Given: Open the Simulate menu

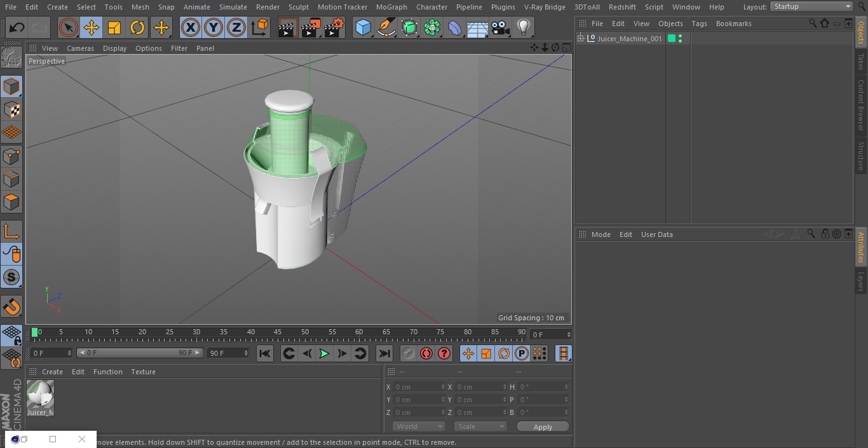Looking at the screenshot, I should pyautogui.click(x=233, y=7).
